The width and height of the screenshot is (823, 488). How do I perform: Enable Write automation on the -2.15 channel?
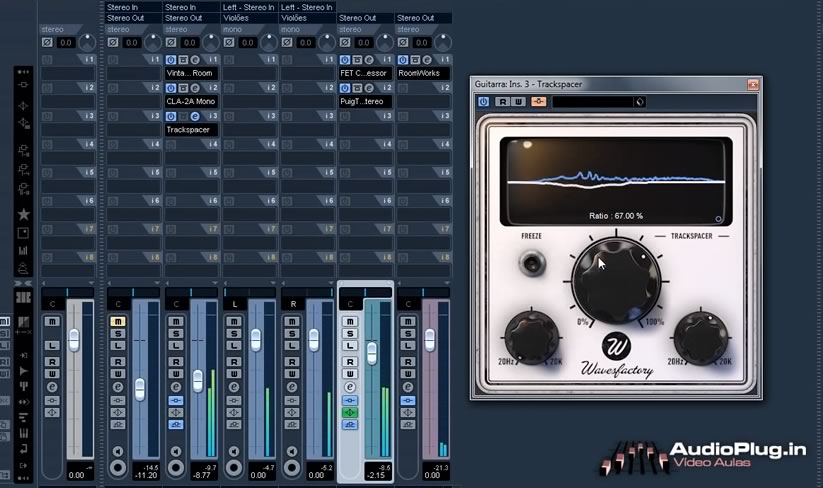tap(350, 374)
